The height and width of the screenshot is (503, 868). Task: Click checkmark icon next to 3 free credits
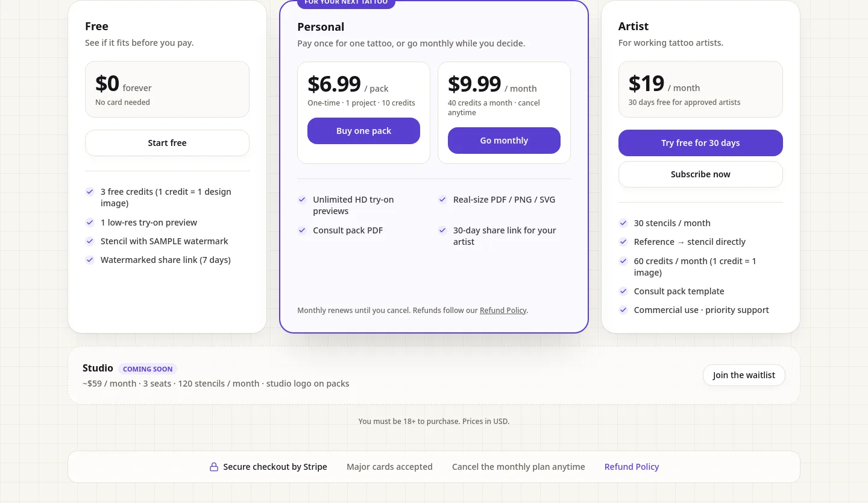[90, 192]
